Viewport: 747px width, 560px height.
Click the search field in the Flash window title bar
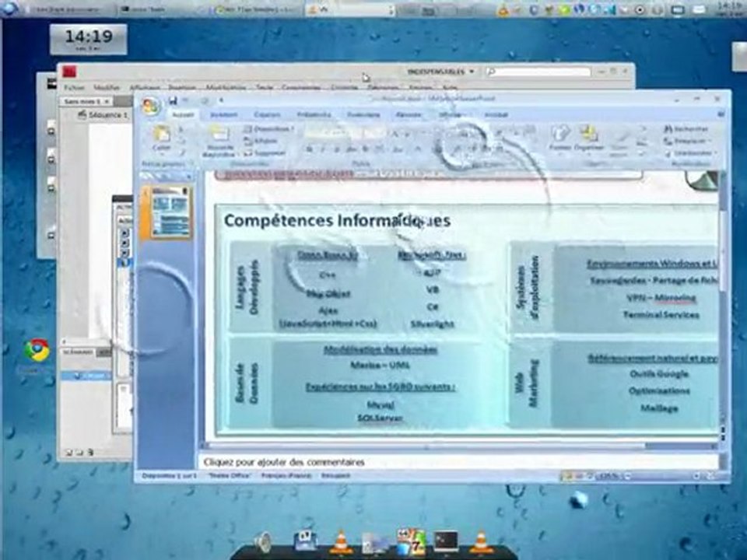[x=538, y=72]
